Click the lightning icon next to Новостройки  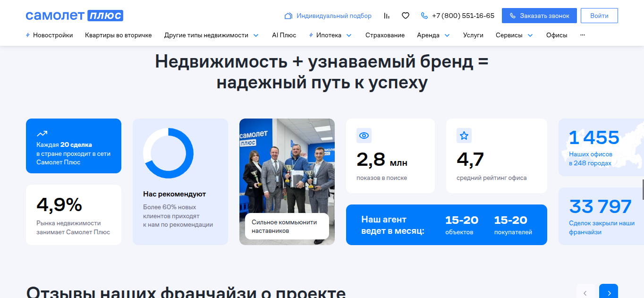pos(28,35)
